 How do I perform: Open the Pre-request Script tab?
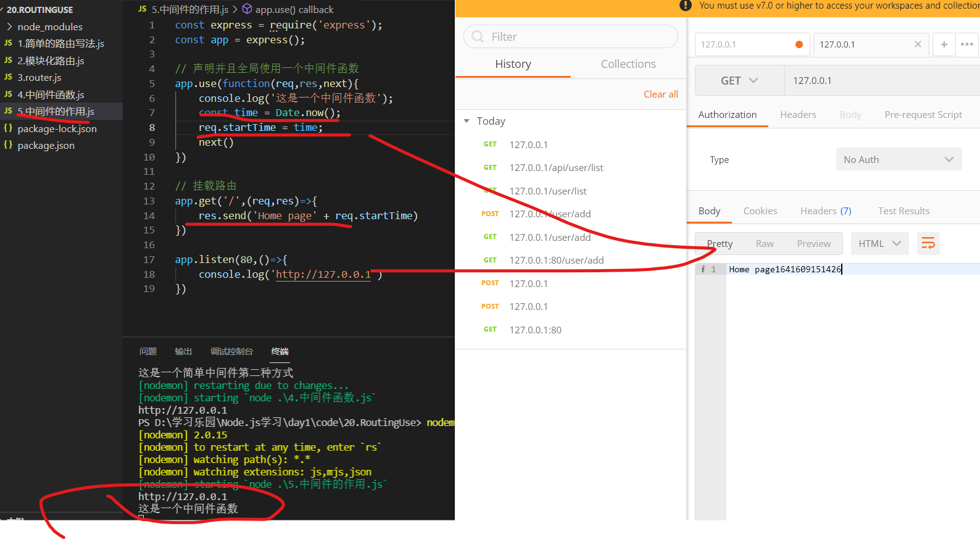coord(923,115)
